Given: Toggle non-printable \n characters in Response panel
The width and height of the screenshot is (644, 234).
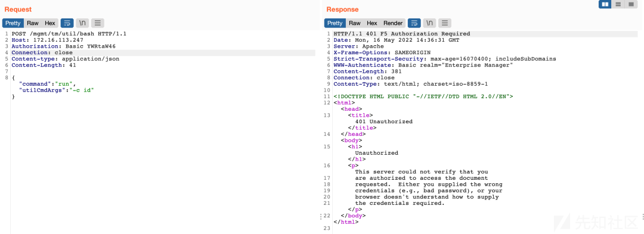Looking at the screenshot, I should tap(429, 23).
